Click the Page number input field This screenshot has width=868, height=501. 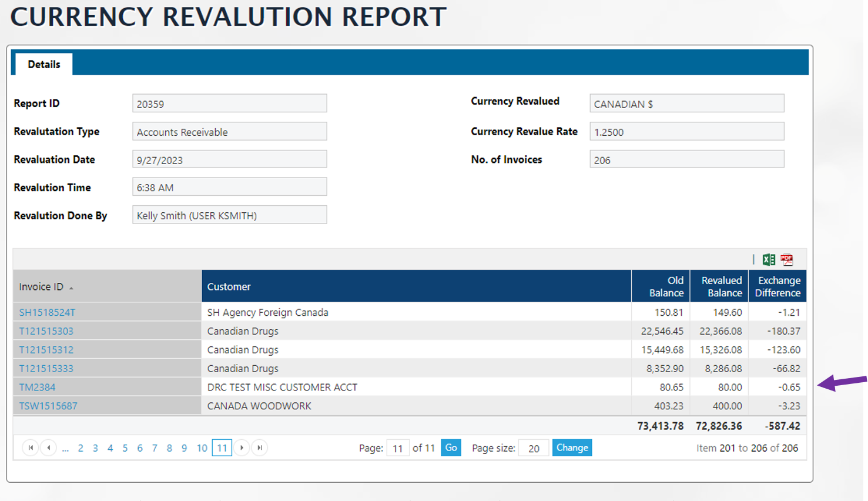(x=398, y=449)
